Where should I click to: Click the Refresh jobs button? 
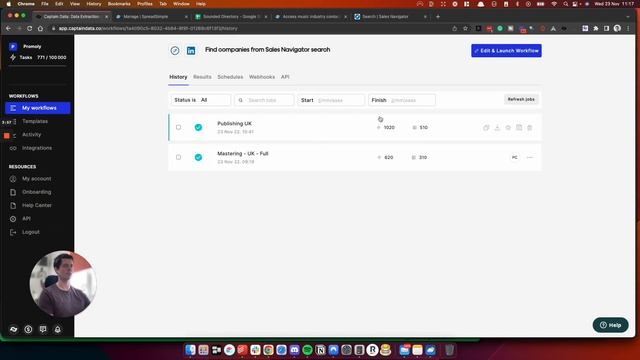pos(521,99)
